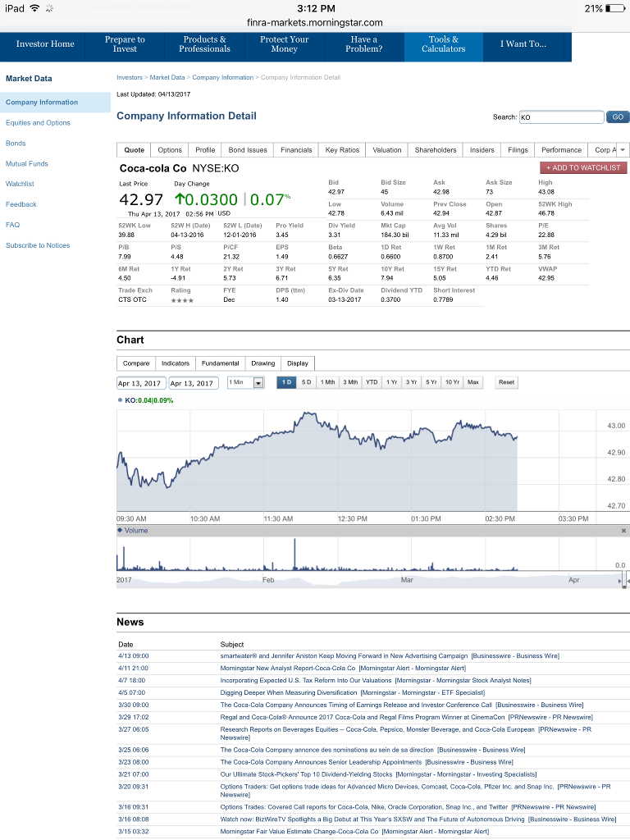Open Morningstar New Analyst Report news link
This screenshot has width=630, height=840.
pos(343,668)
